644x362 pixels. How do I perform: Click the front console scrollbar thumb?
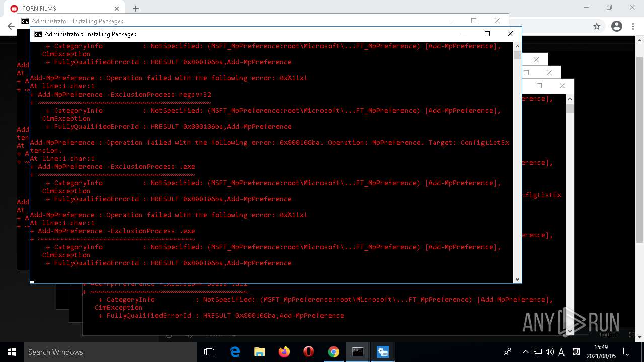point(517,55)
